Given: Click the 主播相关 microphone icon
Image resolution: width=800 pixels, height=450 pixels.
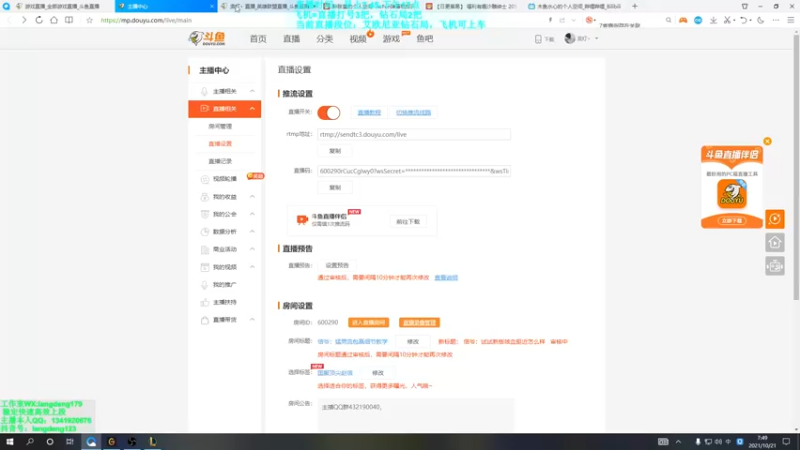Looking at the screenshot, I should click(204, 91).
